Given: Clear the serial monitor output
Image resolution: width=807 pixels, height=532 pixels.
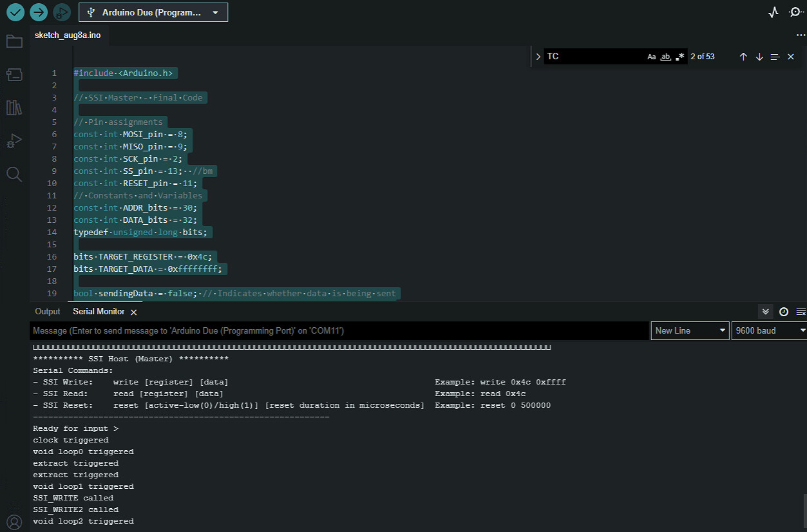Looking at the screenshot, I should (x=801, y=312).
